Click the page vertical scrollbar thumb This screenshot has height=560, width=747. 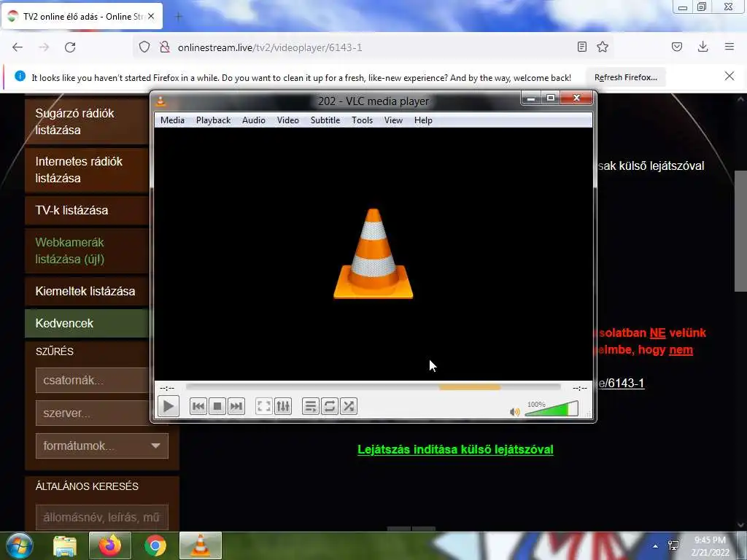740,230
